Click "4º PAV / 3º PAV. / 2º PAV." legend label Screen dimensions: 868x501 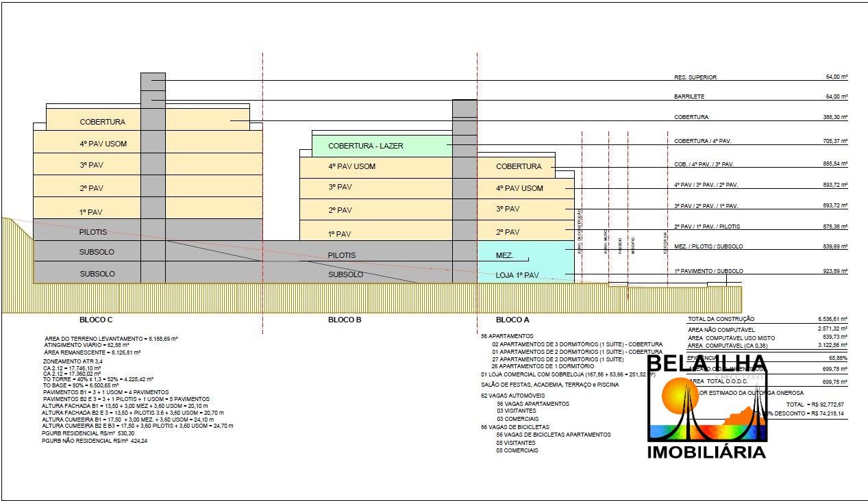coord(706,185)
